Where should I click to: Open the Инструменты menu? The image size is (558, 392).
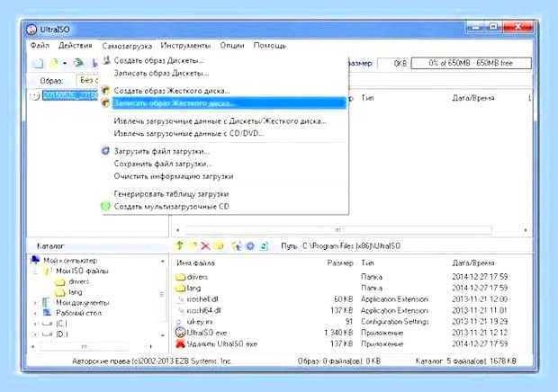tap(185, 46)
